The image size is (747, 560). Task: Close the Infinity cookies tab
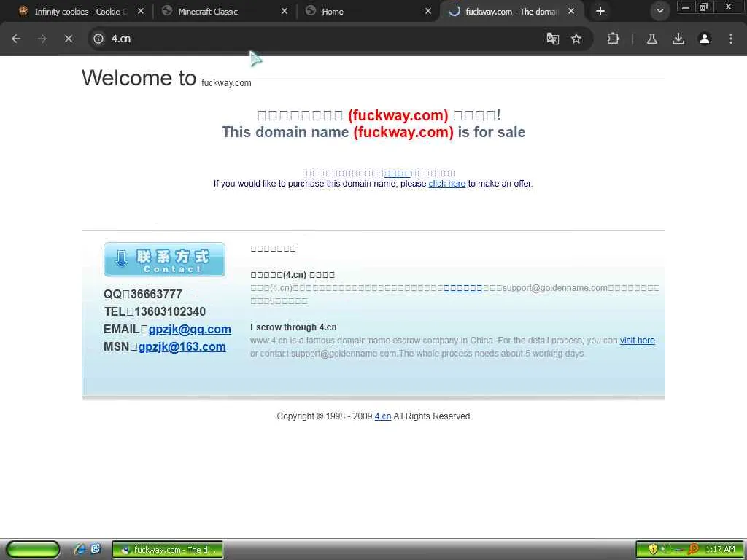coord(141,11)
